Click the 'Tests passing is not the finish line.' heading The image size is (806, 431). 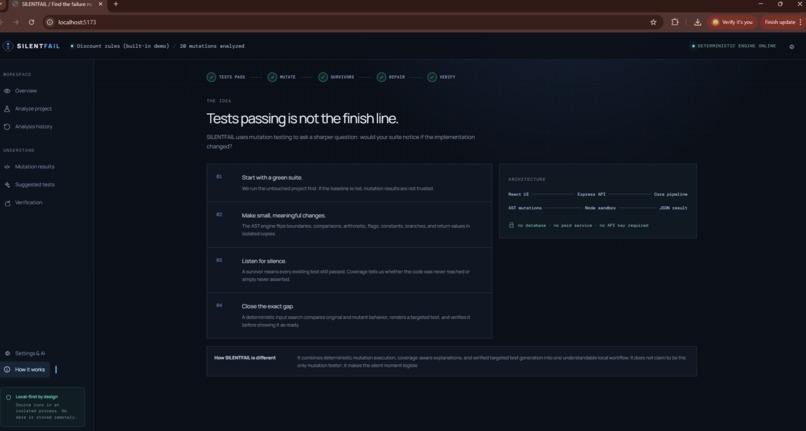302,118
